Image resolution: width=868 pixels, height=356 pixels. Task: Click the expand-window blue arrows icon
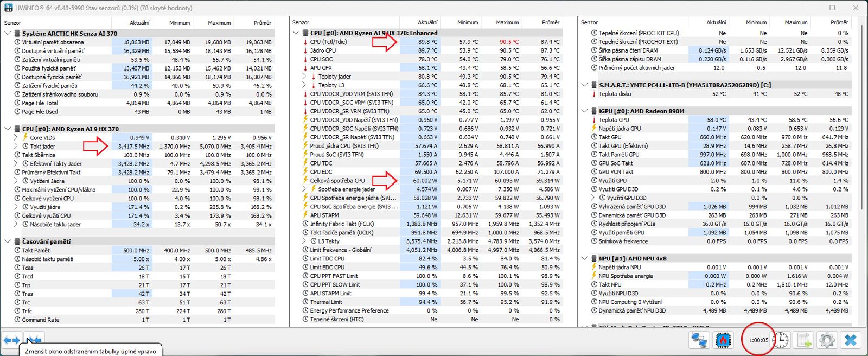pos(11,340)
